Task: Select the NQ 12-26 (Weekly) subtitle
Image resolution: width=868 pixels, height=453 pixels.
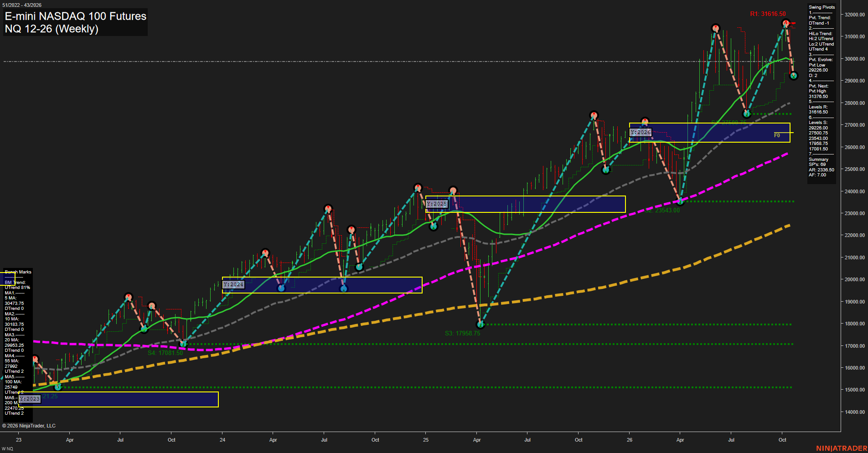Action: (52, 29)
